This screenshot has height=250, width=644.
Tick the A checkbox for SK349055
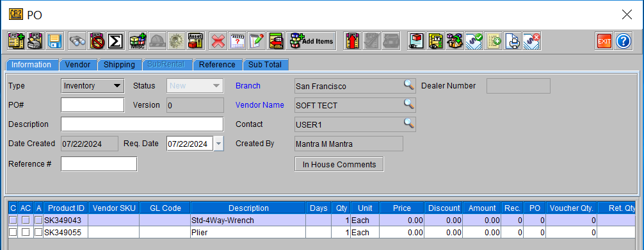[x=38, y=232]
